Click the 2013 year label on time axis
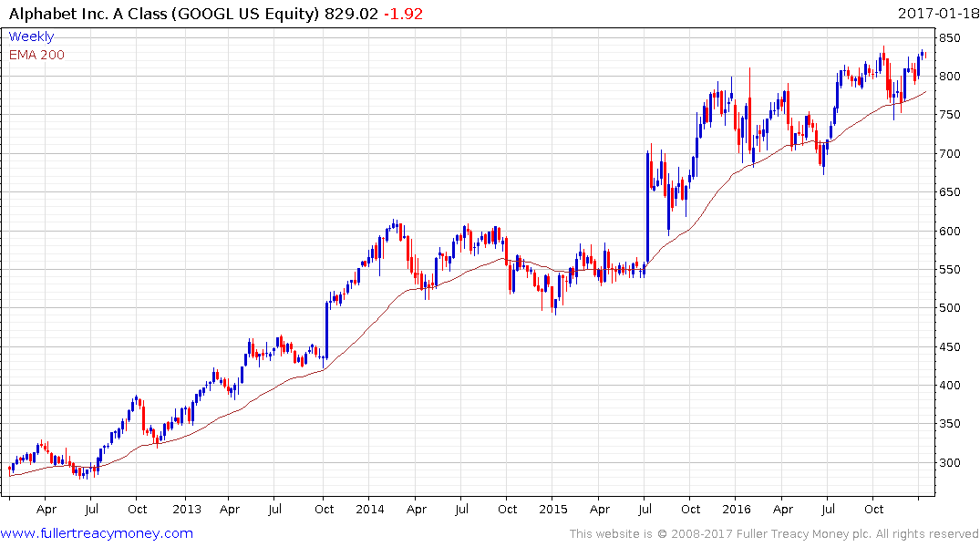 187,510
